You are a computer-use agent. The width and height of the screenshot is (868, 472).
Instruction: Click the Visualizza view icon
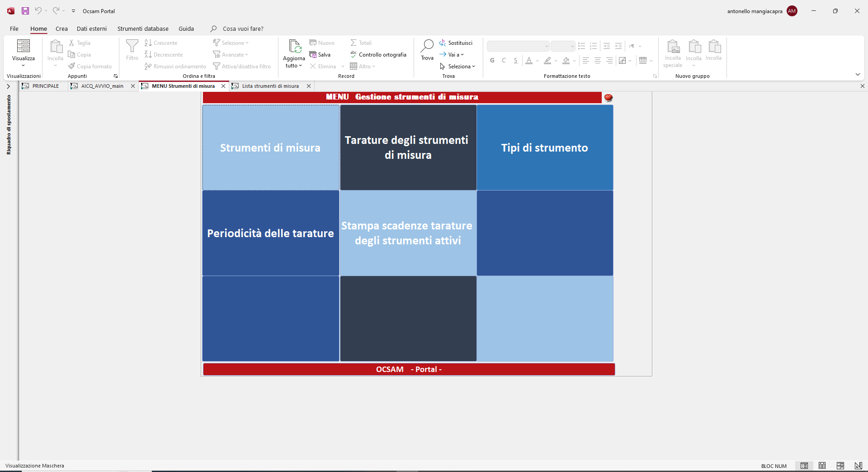tap(23, 46)
